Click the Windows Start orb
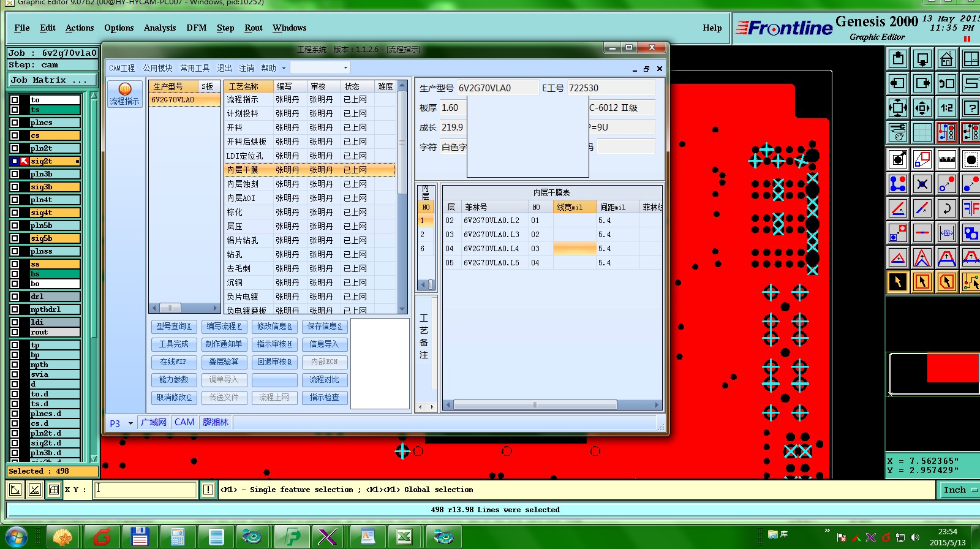Viewport: 980px width, 549px height. pos(16,537)
